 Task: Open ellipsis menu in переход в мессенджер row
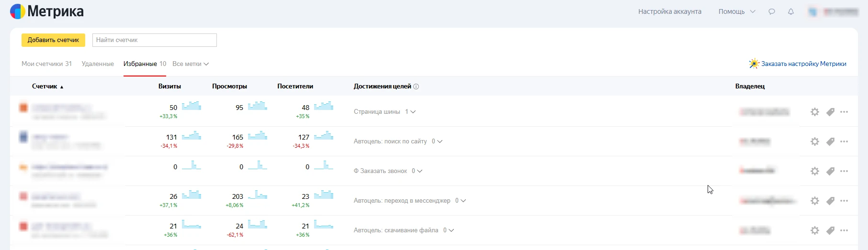[844, 201]
